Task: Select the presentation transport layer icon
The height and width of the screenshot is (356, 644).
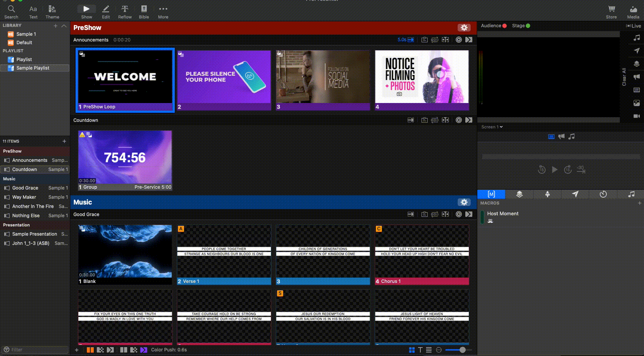Action: click(551, 136)
